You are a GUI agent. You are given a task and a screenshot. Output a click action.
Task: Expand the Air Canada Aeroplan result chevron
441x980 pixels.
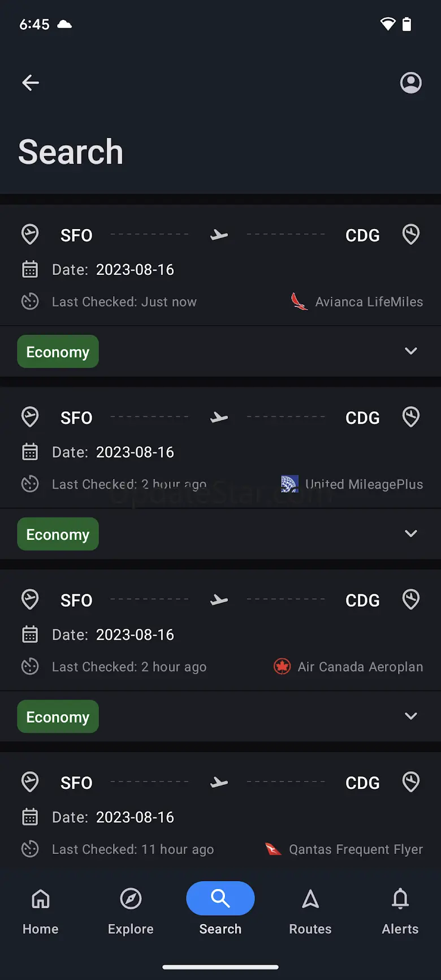point(411,716)
